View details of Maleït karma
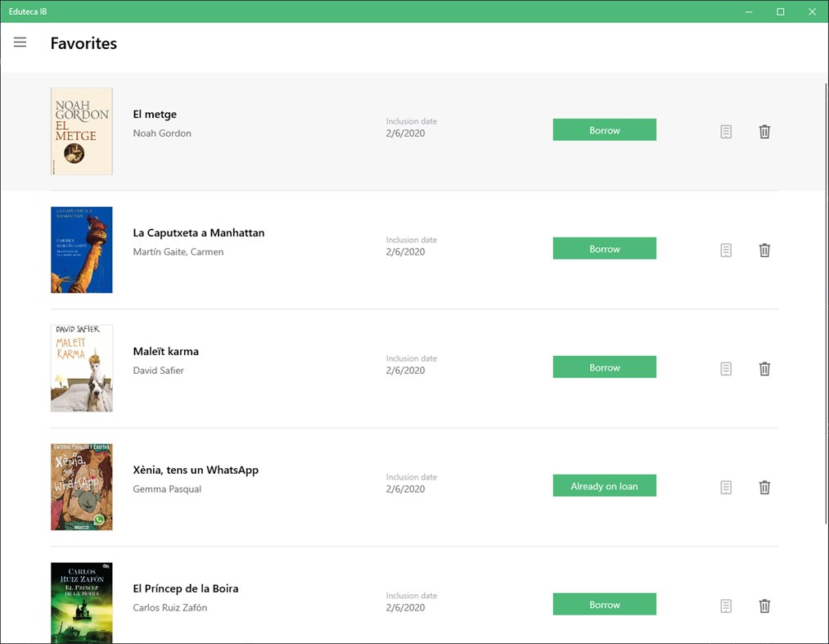Image resolution: width=829 pixels, height=644 pixels. 725,368
